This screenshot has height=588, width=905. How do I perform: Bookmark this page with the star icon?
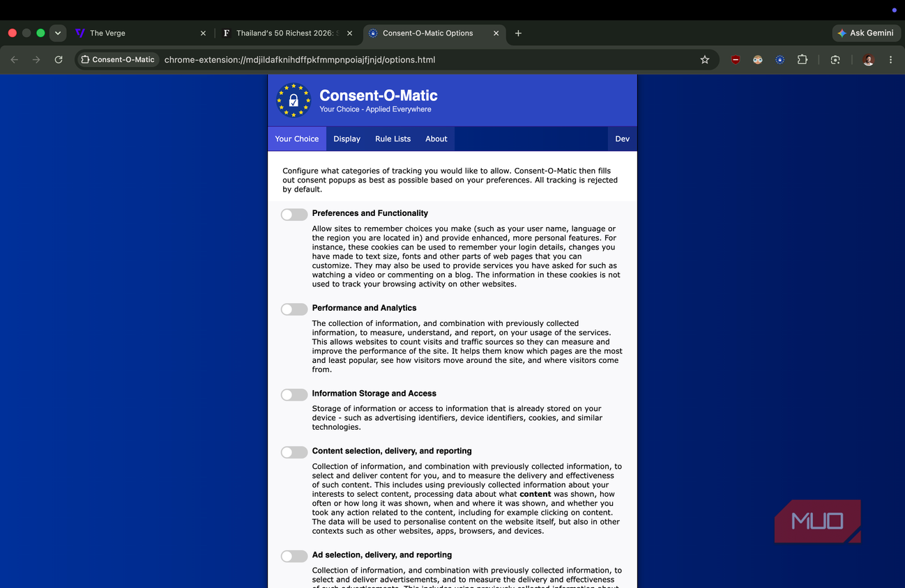[705, 60]
